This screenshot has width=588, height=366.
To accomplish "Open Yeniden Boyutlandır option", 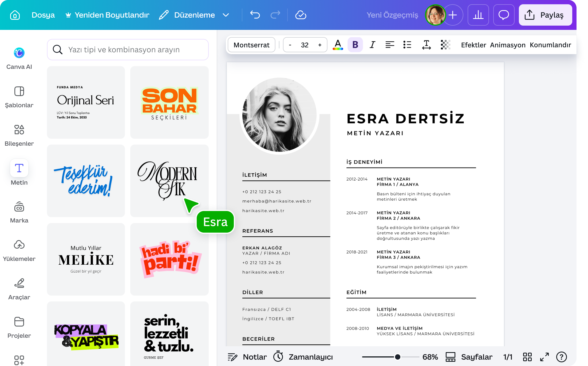I will point(107,15).
